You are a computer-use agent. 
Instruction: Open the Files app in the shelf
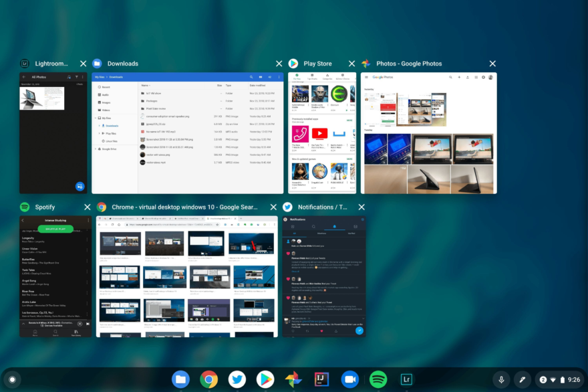pyautogui.click(x=181, y=379)
